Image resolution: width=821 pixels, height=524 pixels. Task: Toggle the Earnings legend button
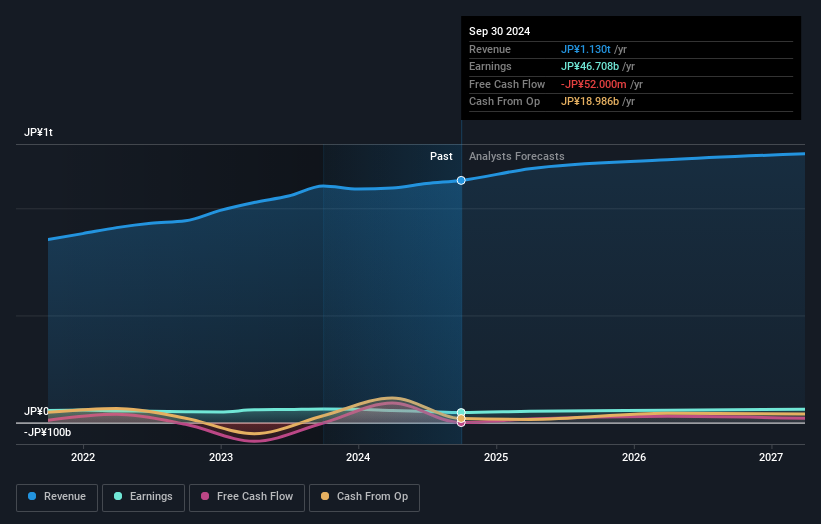click(143, 497)
